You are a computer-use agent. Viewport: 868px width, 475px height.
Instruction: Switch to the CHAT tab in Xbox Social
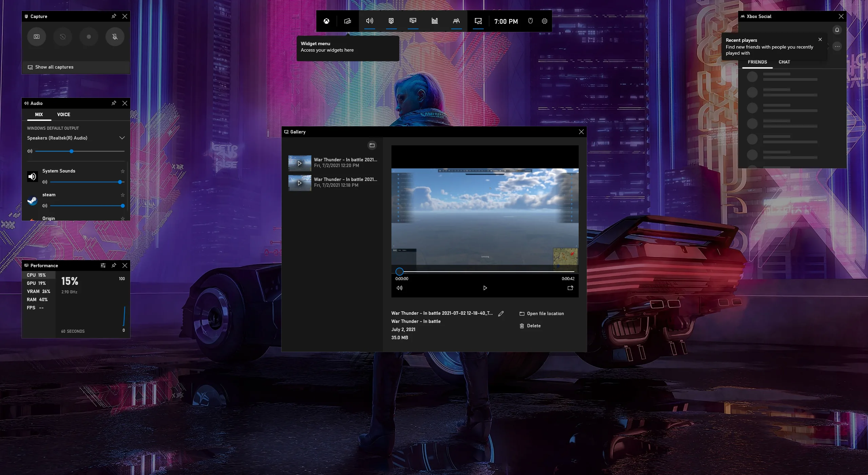[784, 62]
